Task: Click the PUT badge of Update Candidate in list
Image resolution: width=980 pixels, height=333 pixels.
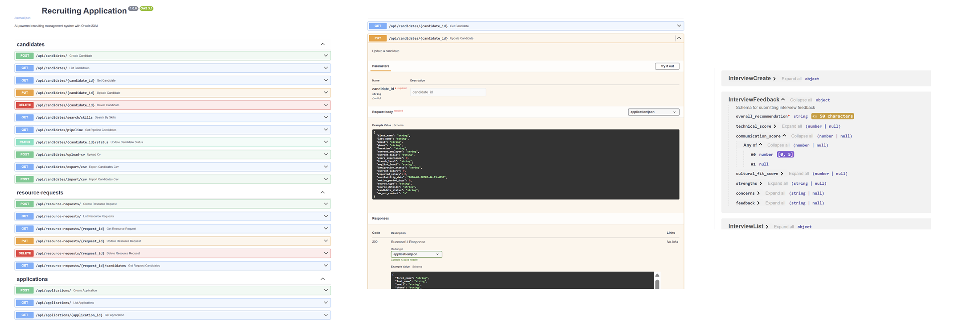Action: pyautogui.click(x=25, y=93)
